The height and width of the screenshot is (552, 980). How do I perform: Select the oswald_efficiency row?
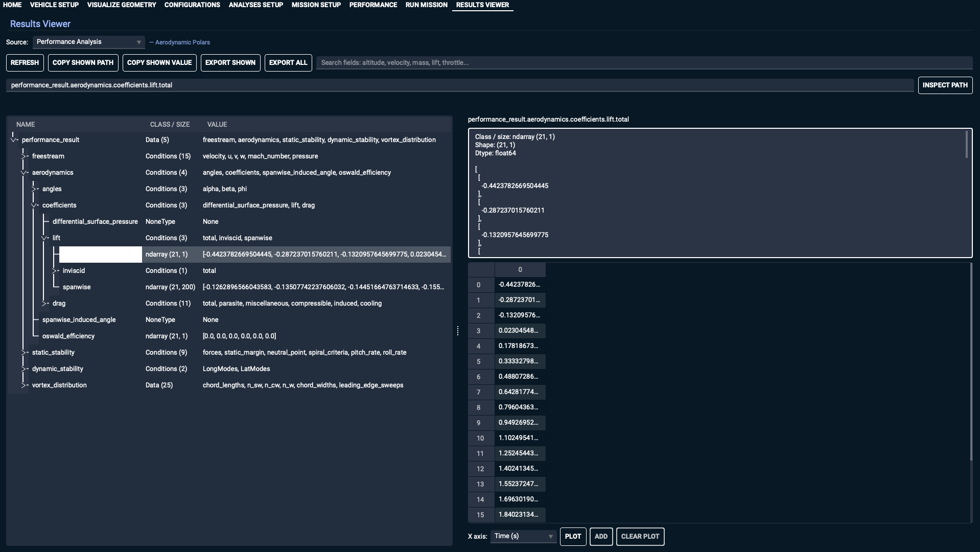point(229,336)
